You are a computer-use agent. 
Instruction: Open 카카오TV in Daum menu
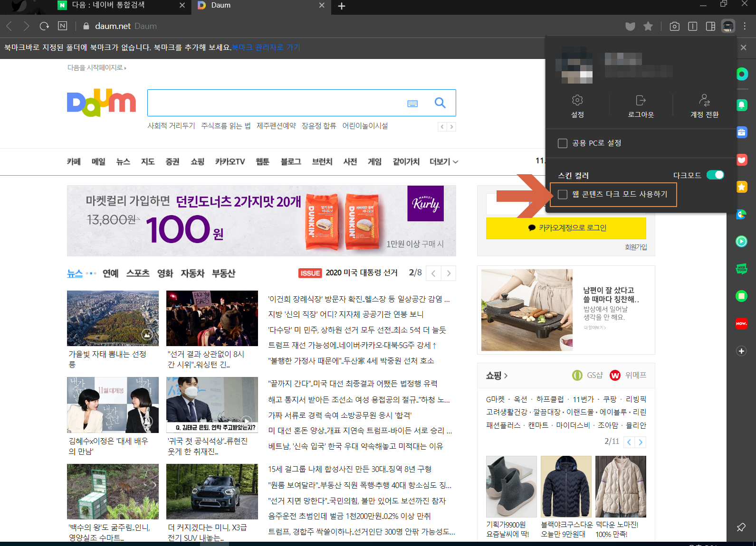tap(230, 162)
